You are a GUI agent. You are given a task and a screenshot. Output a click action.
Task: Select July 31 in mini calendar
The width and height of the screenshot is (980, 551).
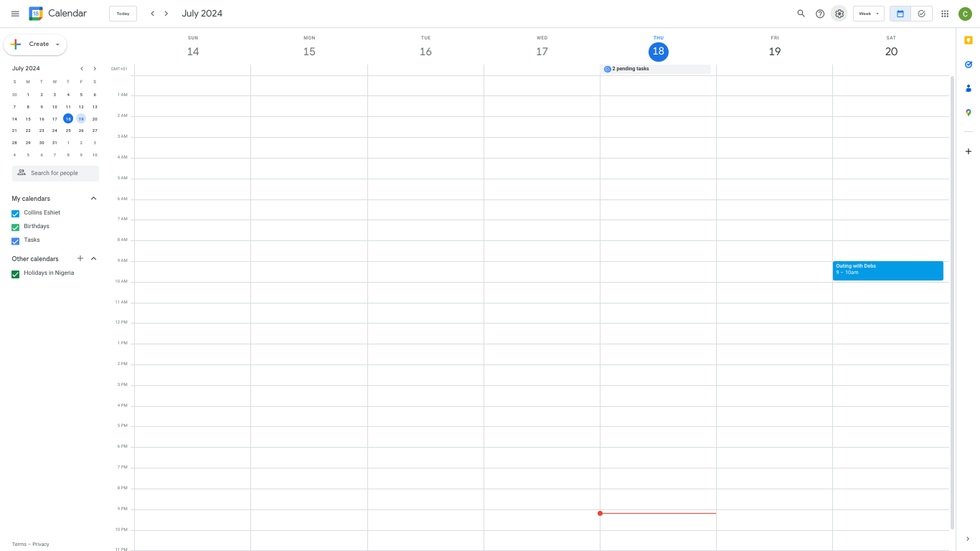tap(55, 143)
